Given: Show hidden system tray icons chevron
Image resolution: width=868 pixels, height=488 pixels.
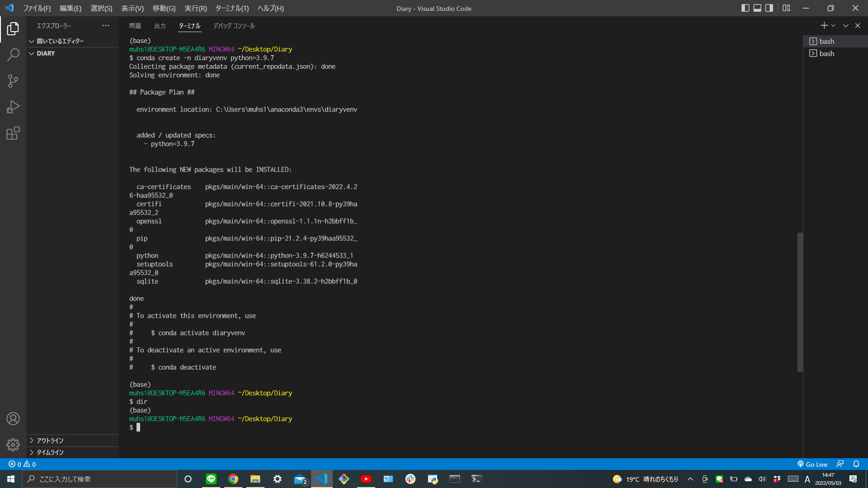Looking at the screenshot, I should (x=690, y=479).
